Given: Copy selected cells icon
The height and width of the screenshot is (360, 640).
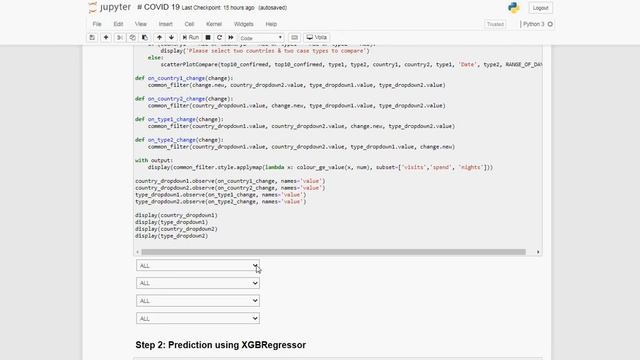Looking at the screenshot, I should 132,38.
